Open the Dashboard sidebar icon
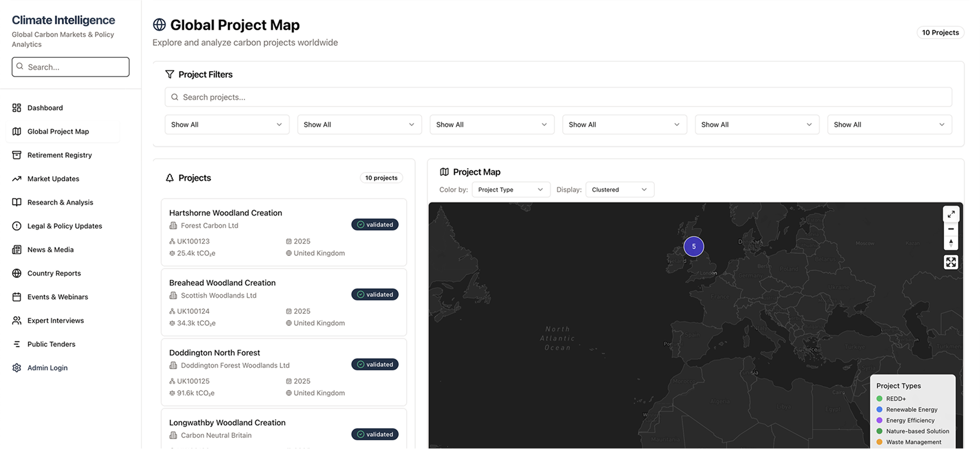Image resolution: width=980 pixels, height=449 pixels. (17, 108)
